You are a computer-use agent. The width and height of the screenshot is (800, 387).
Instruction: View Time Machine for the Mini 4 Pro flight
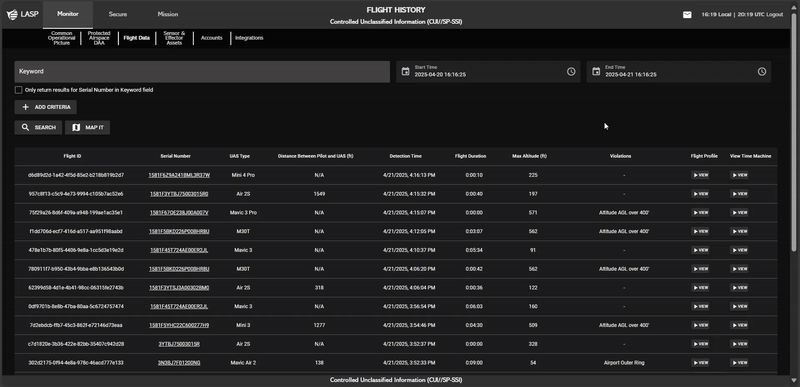(739, 175)
